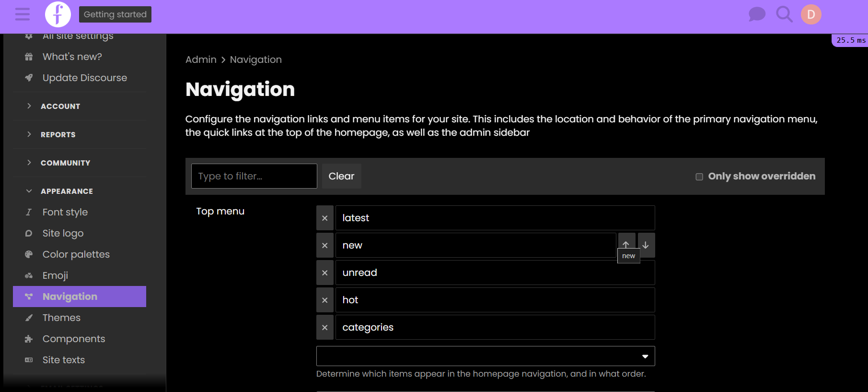Click the Discourse site logo
This screenshot has width=868, height=392.
coord(58,14)
